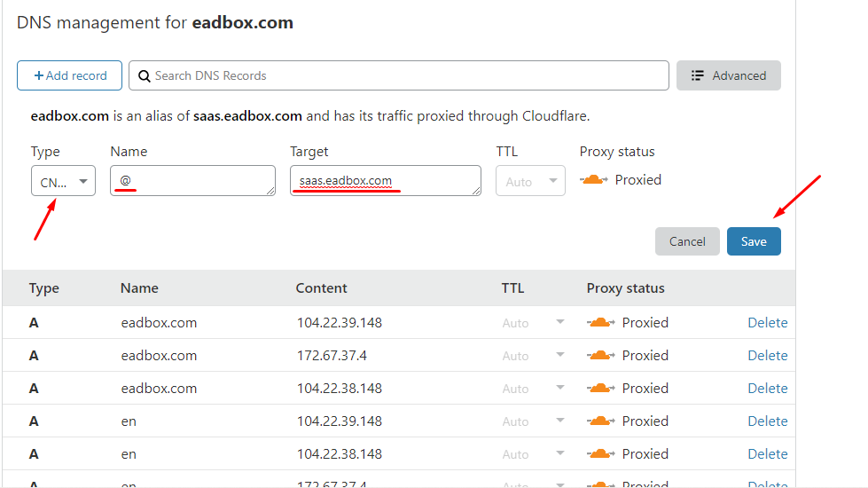
Task: Click the TTL column header in table
Action: (512, 288)
